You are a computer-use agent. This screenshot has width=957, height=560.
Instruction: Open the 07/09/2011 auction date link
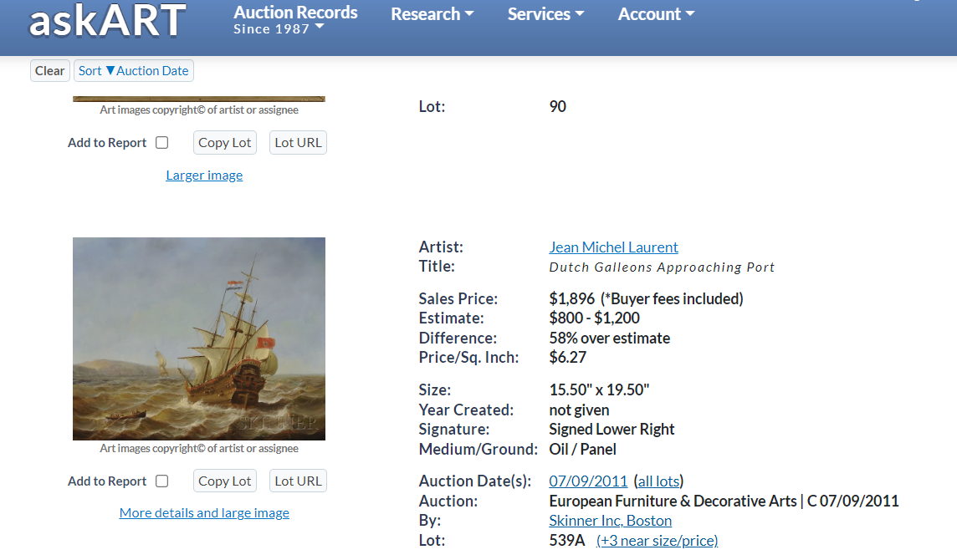coord(588,481)
